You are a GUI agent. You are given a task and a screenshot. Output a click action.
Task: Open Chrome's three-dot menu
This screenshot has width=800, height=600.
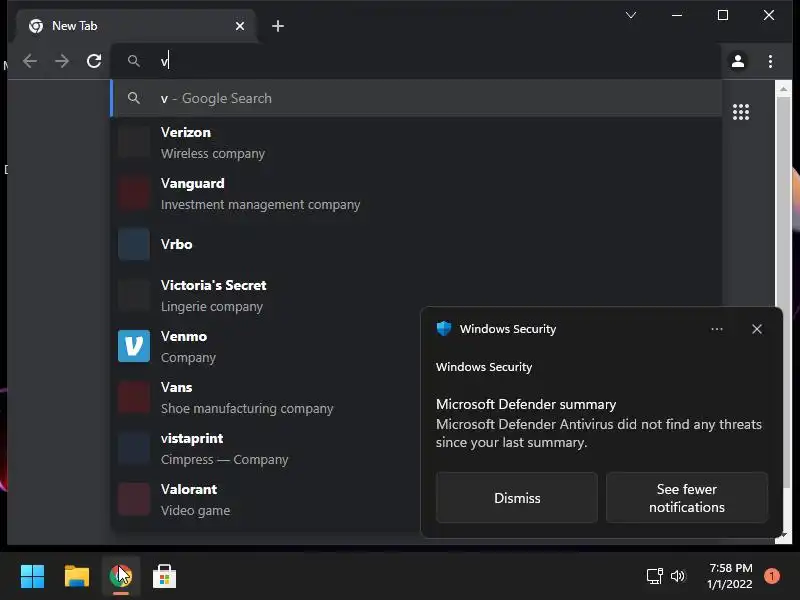coord(770,61)
